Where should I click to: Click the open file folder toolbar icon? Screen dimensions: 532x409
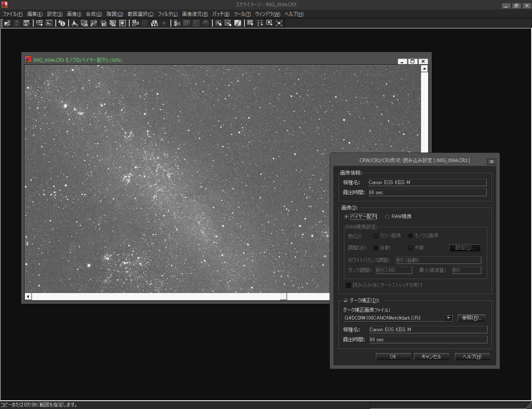tap(7, 23)
